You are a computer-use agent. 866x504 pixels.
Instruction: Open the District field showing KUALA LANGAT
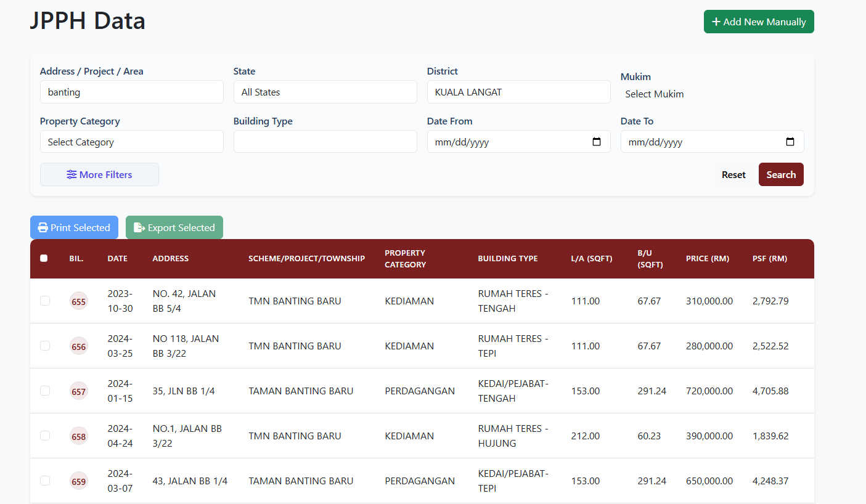(518, 92)
